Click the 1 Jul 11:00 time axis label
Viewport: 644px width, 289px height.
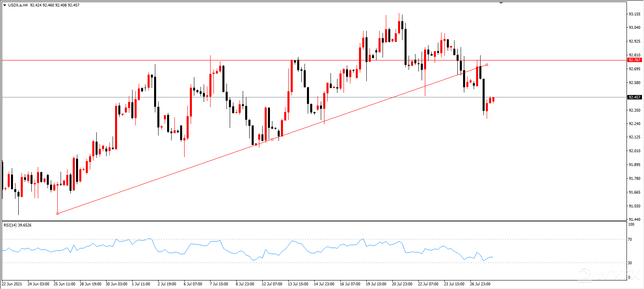point(141,284)
